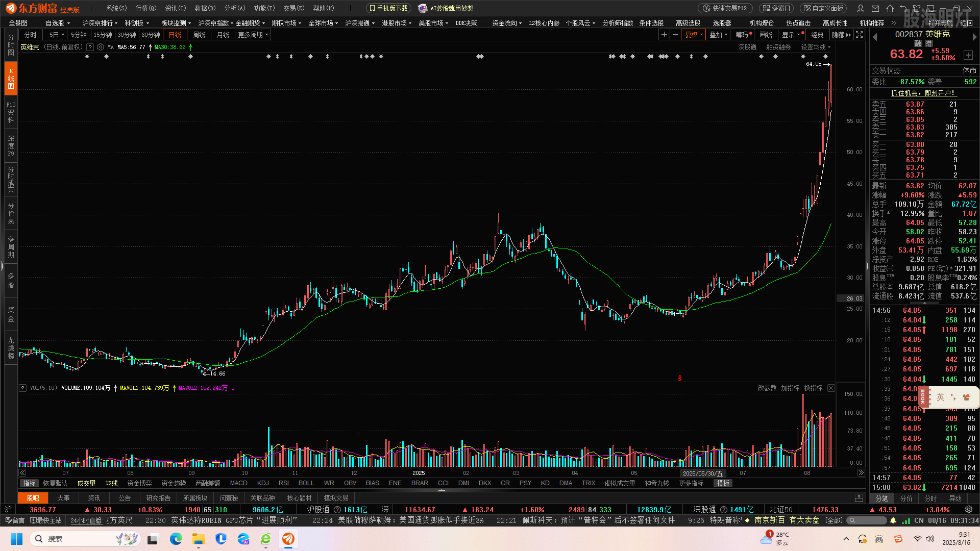Select 公告 announcements tab
The height and width of the screenshot is (551, 980).
coord(125,498)
